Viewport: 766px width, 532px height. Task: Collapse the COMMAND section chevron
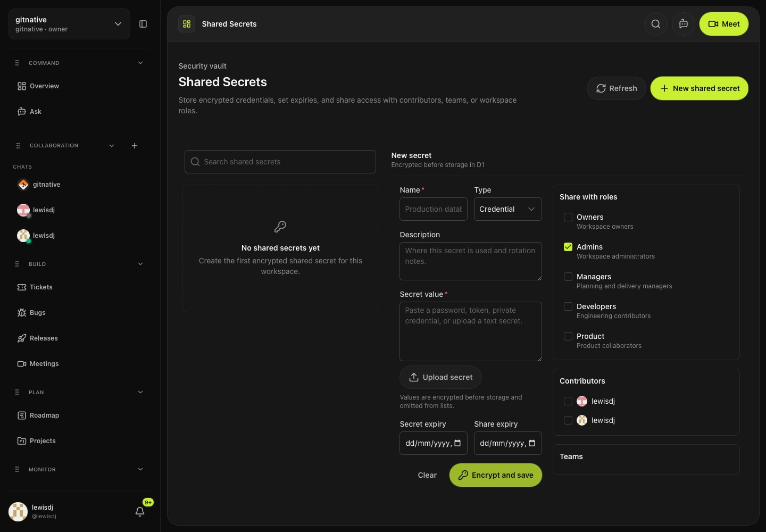click(140, 63)
